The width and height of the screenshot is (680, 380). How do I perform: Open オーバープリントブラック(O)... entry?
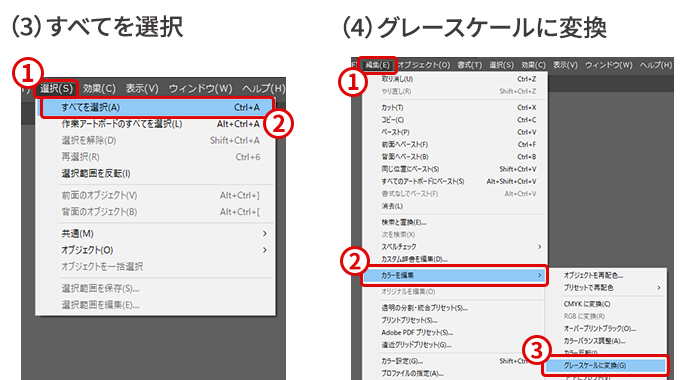point(606,329)
